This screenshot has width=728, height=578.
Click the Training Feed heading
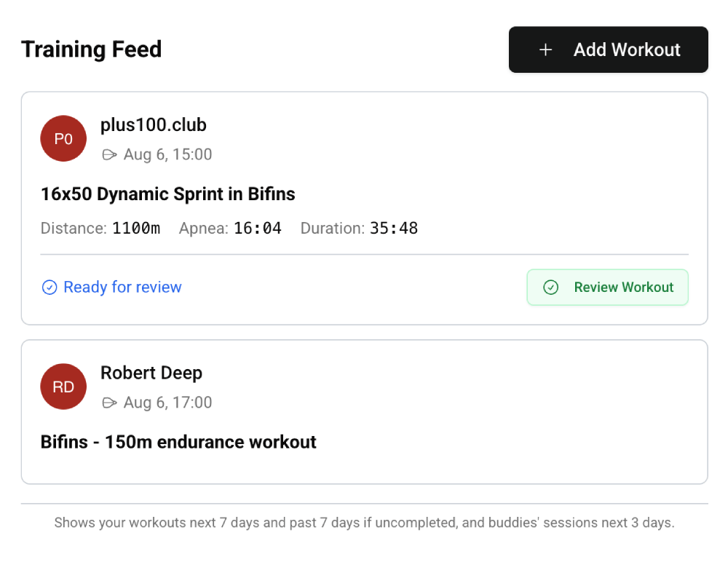point(92,50)
